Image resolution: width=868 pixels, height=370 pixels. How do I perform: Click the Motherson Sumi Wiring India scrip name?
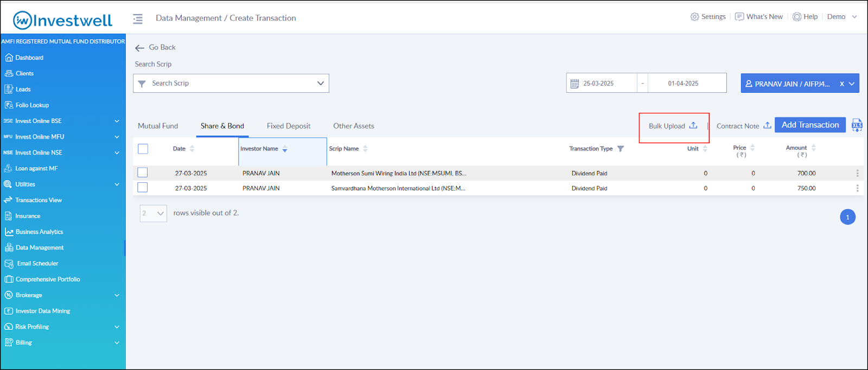click(x=399, y=174)
